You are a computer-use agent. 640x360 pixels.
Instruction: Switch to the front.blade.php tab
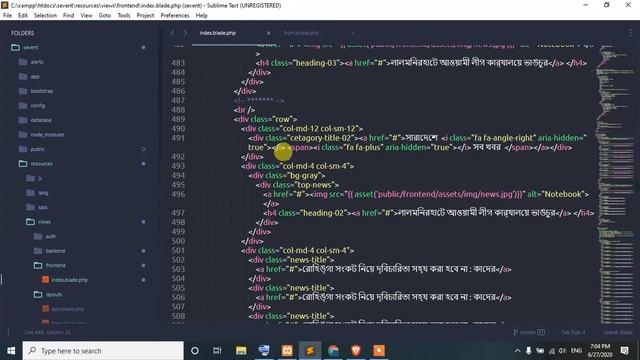click(301, 33)
